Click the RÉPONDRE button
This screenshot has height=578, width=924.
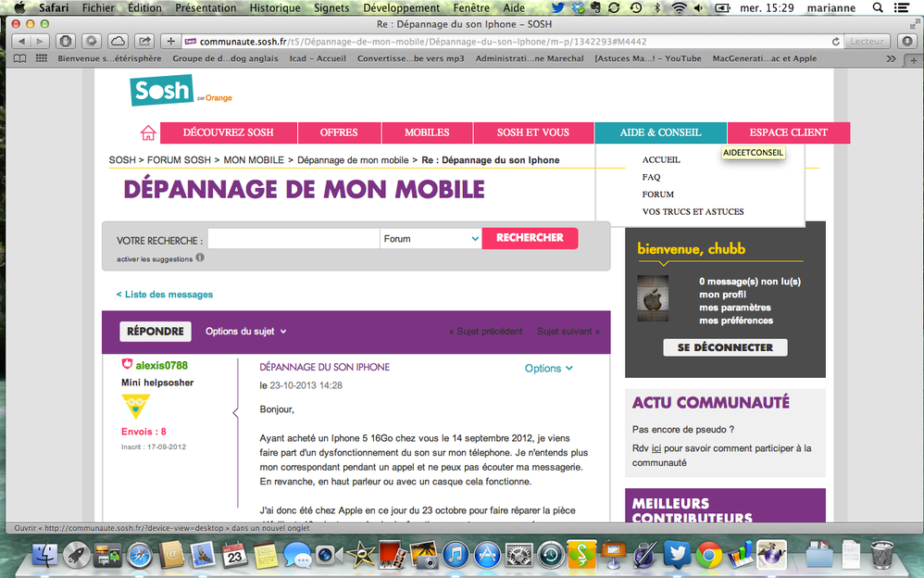[x=155, y=331]
